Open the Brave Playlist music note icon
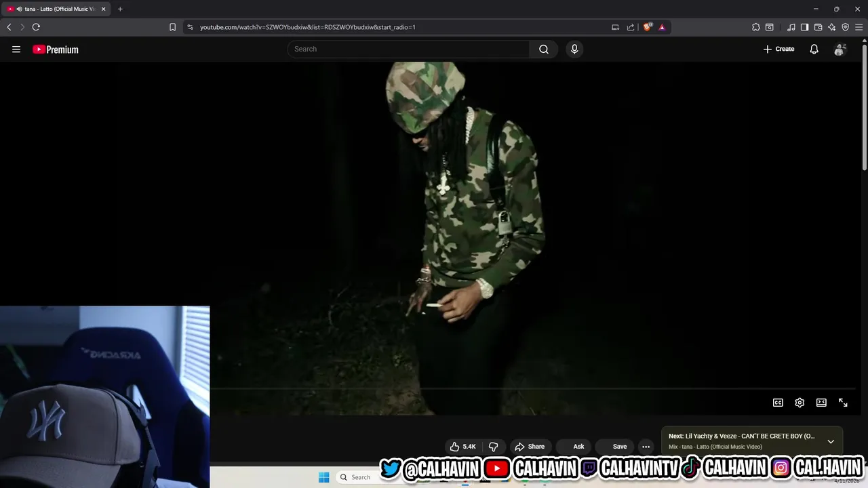This screenshot has width=868, height=488. tap(791, 27)
